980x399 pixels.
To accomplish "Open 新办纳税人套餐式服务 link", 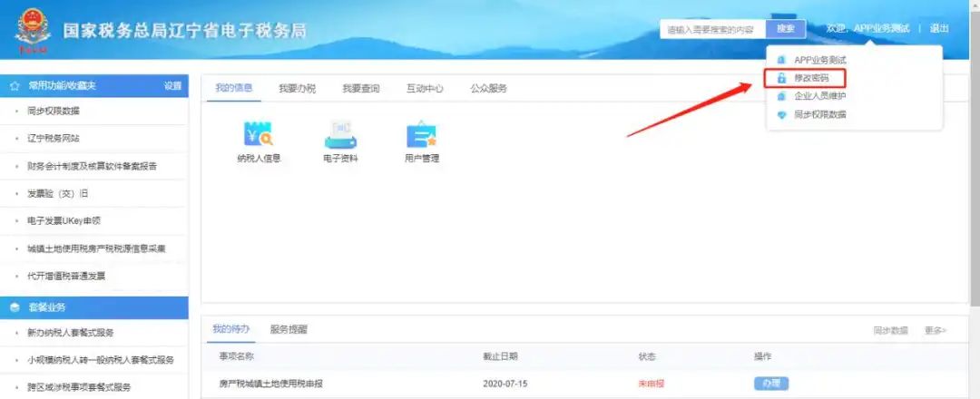I will [x=71, y=333].
